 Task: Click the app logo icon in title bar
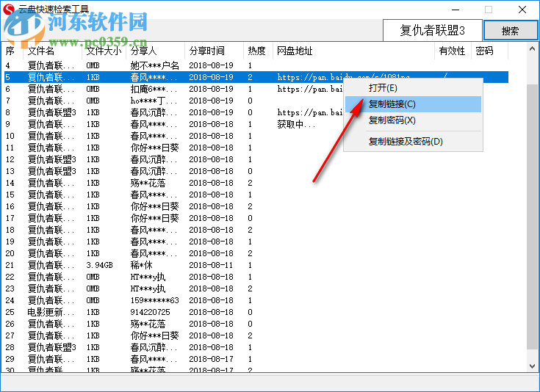click(x=9, y=10)
